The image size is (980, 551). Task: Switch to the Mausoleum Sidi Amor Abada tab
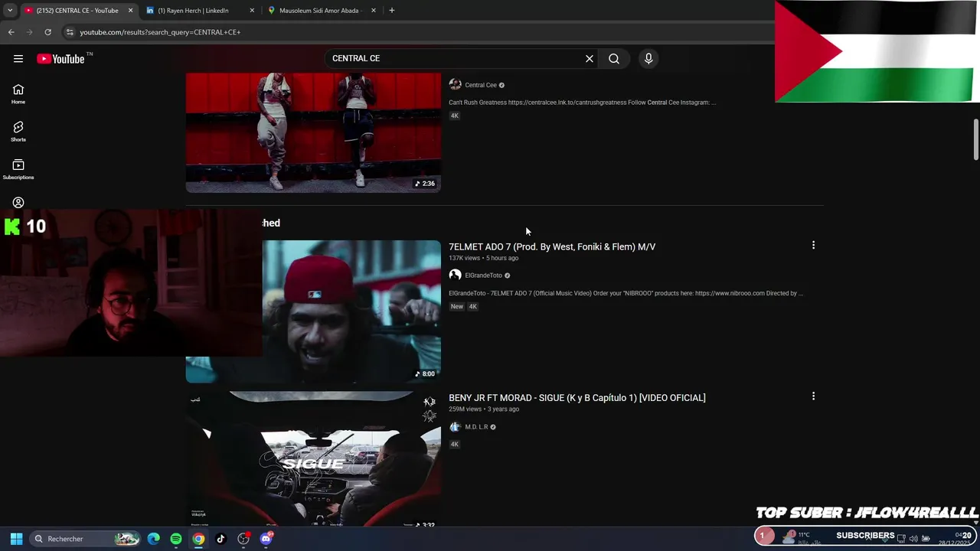click(319, 11)
